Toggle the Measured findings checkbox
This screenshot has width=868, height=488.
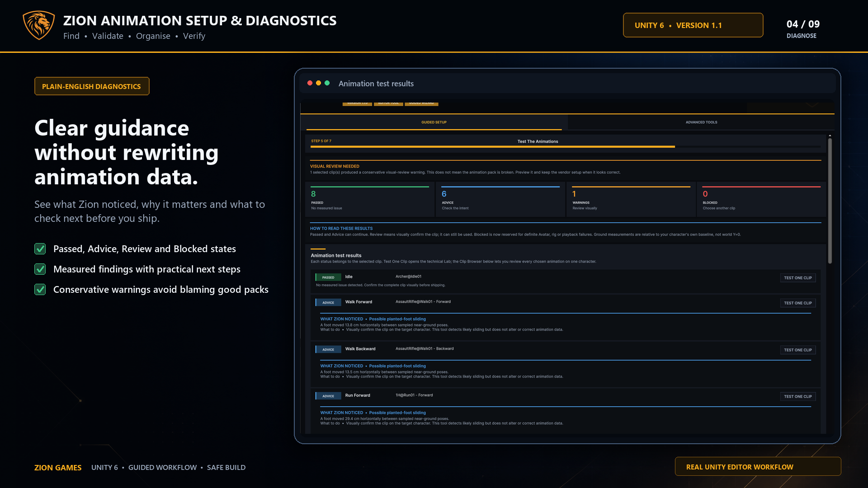[x=40, y=269]
